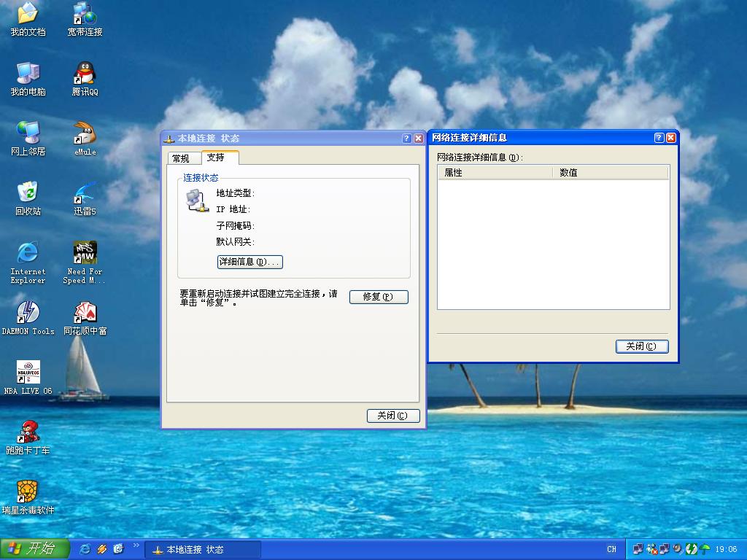Select the DAEMON Tools desktop icon

pyautogui.click(x=28, y=313)
